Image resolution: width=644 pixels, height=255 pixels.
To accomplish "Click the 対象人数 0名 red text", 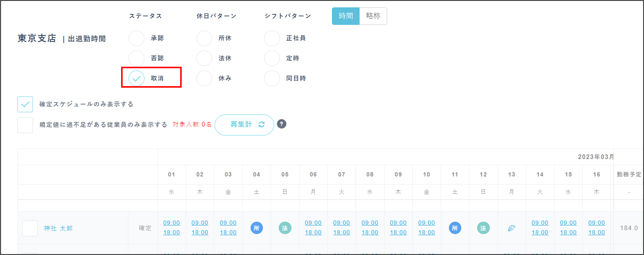I will pos(192,124).
